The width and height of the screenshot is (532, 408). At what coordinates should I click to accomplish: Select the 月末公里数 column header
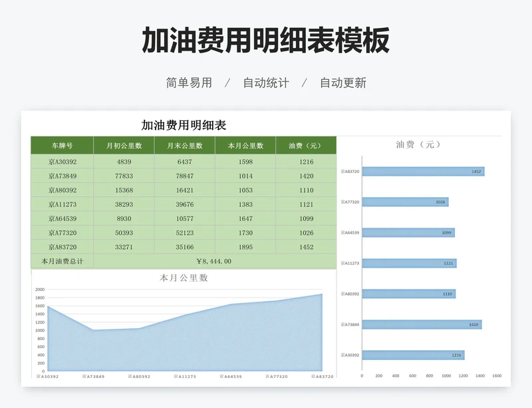(185, 146)
